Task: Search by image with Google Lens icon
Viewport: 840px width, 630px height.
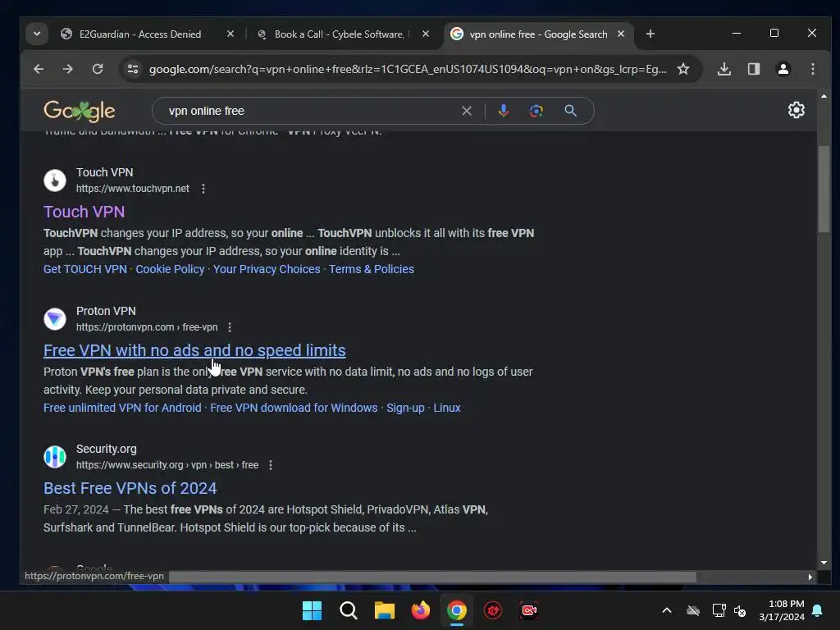Action: pyautogui.click(x=536, y=111)
